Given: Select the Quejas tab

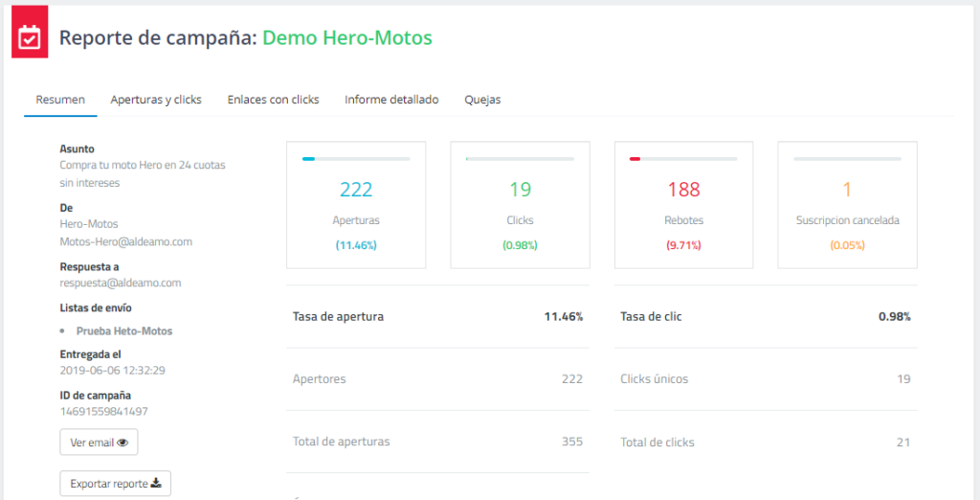Looking at the screenshot, I should click(482, 100).
